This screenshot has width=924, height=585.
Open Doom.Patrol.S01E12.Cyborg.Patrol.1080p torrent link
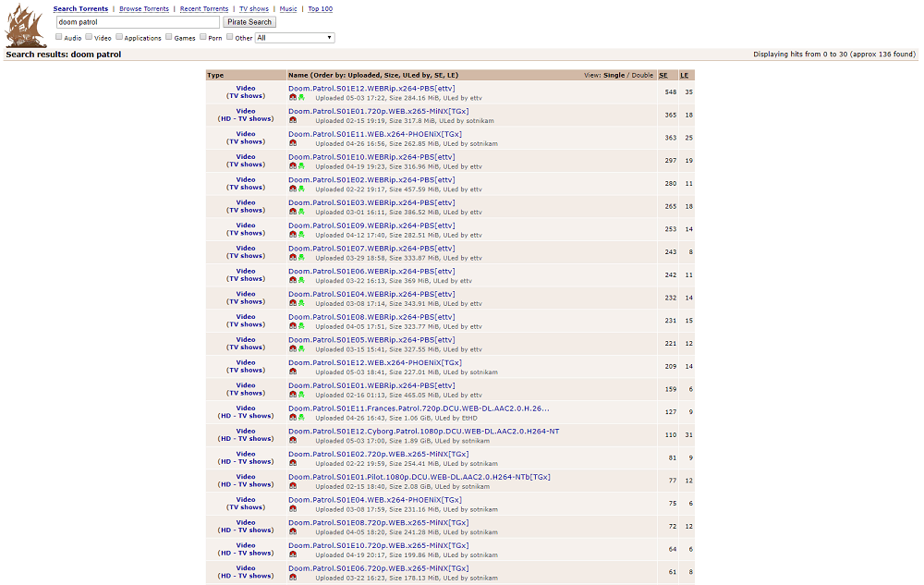pos(424,432)
